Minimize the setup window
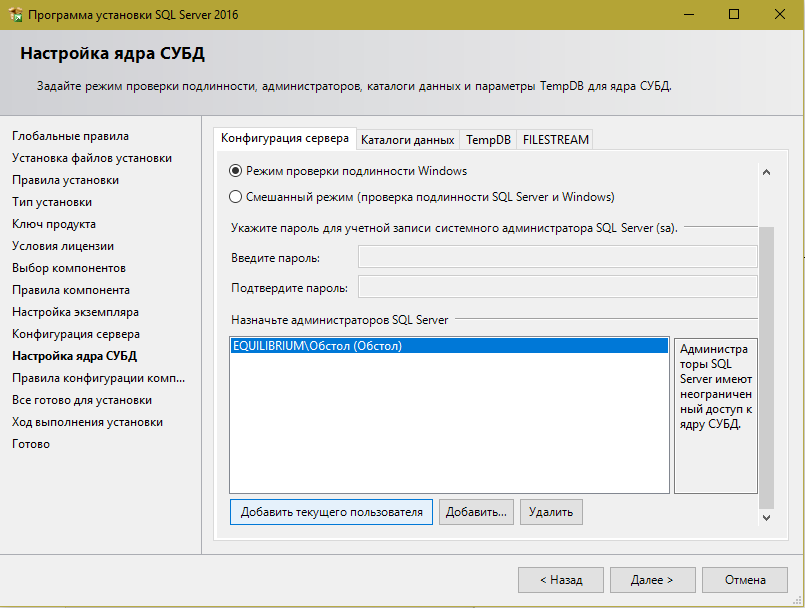 tap(689, 14)
